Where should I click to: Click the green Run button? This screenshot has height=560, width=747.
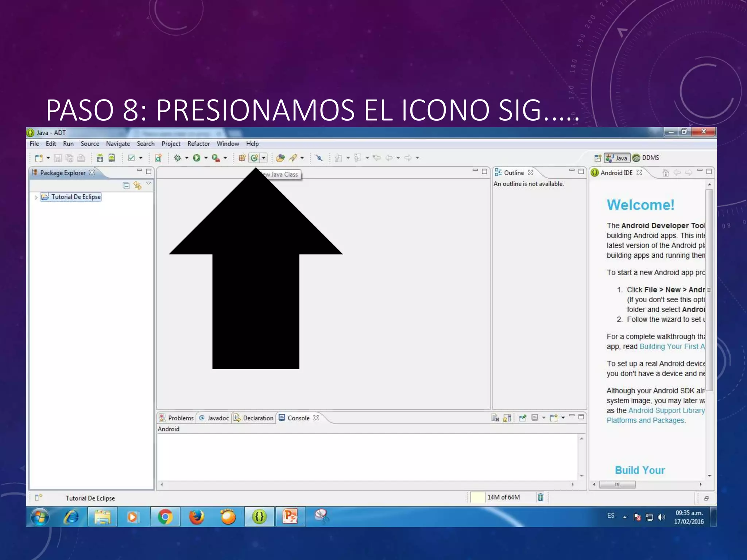197,158
